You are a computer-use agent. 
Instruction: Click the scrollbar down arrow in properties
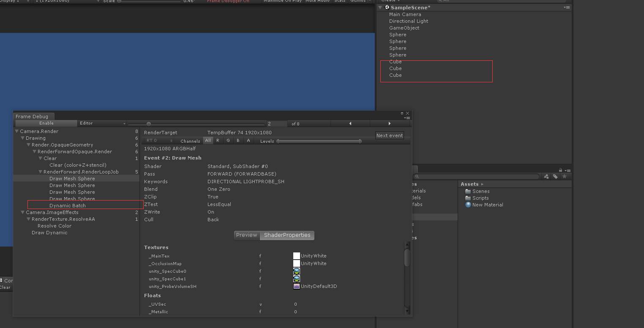point(407,312)
